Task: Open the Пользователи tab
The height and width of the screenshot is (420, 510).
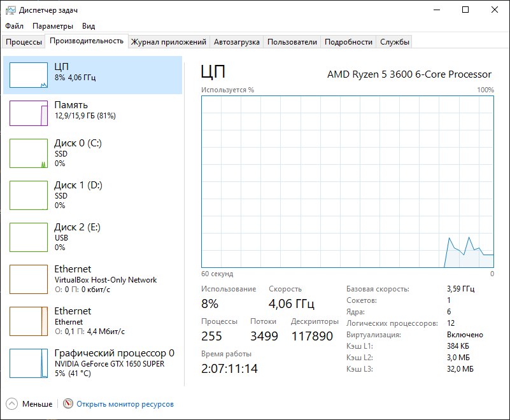Action: (292, 42)
